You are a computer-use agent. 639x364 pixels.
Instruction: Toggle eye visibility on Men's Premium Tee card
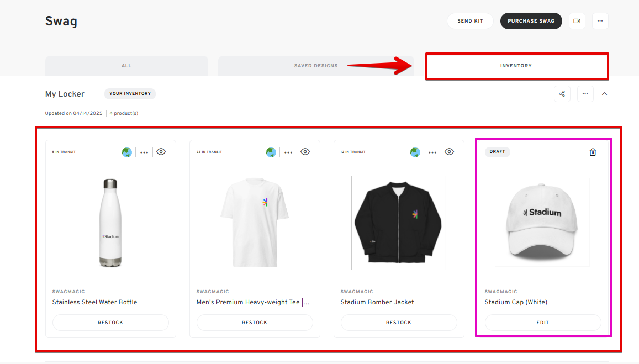point(305,152)
